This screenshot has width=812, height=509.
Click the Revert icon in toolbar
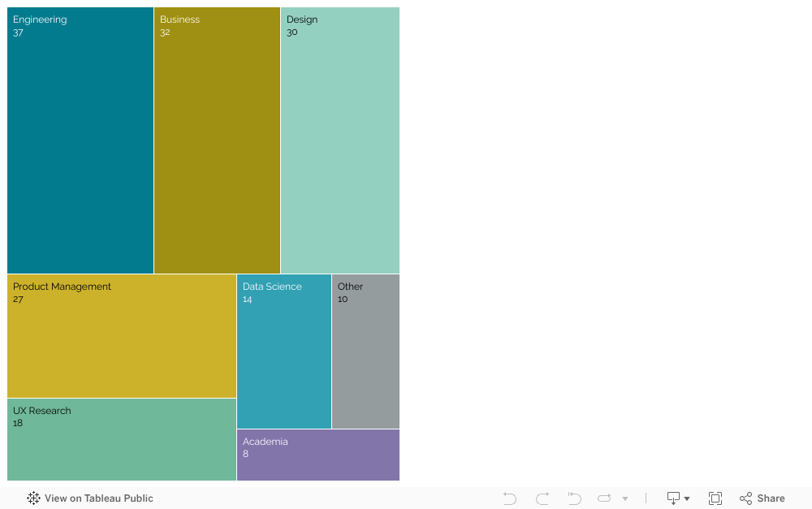(x=574, y=498)
